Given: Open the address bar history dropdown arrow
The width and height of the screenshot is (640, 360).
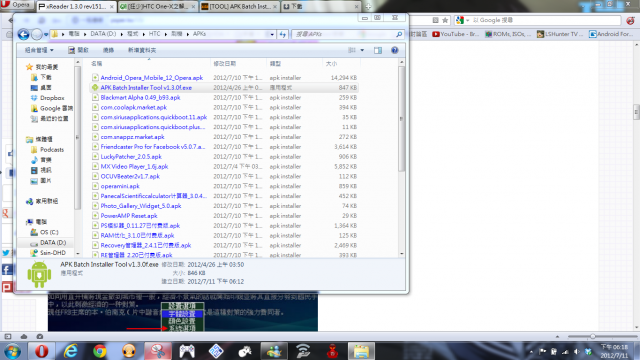Looking at the screenshot, I should 272,34.
